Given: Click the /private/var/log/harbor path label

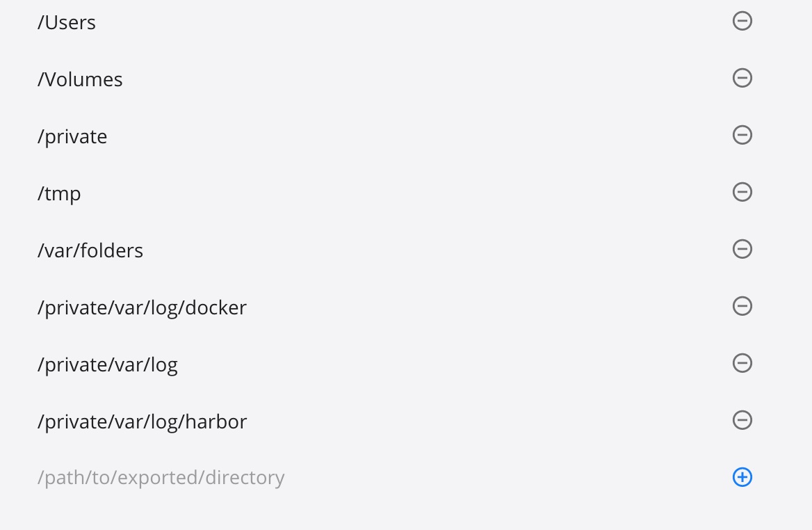Looking at the screenshot, I should 142,421.
